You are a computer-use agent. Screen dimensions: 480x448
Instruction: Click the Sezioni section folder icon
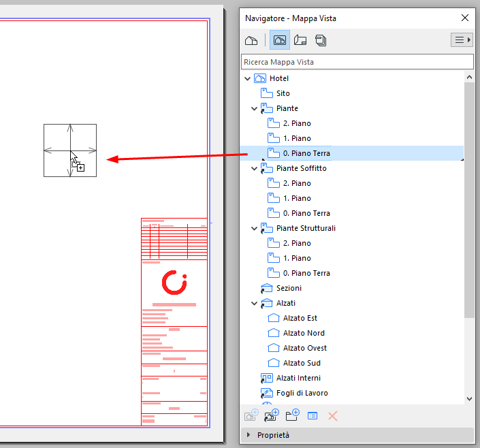coord(267,288)
